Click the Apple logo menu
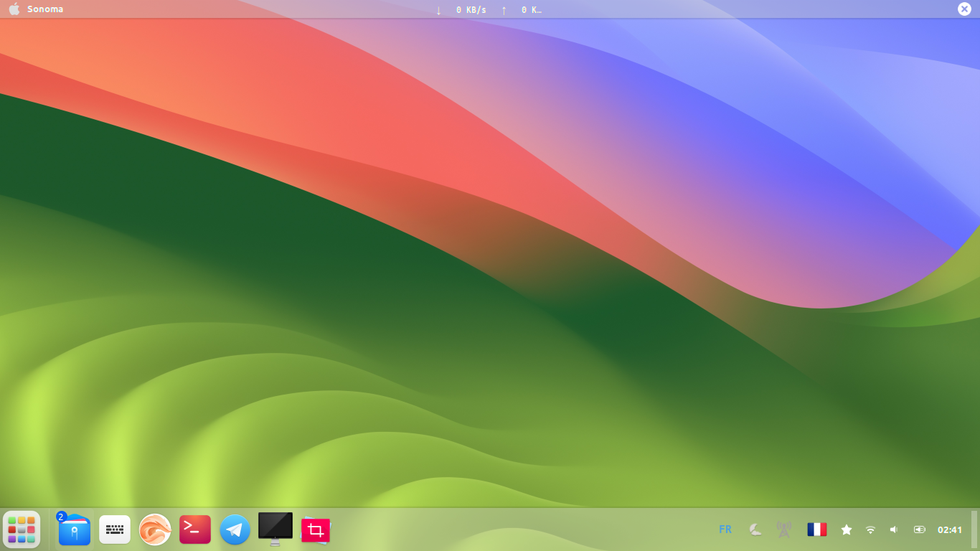This screenshot has height=551, width=980. [x=14, y=9]
